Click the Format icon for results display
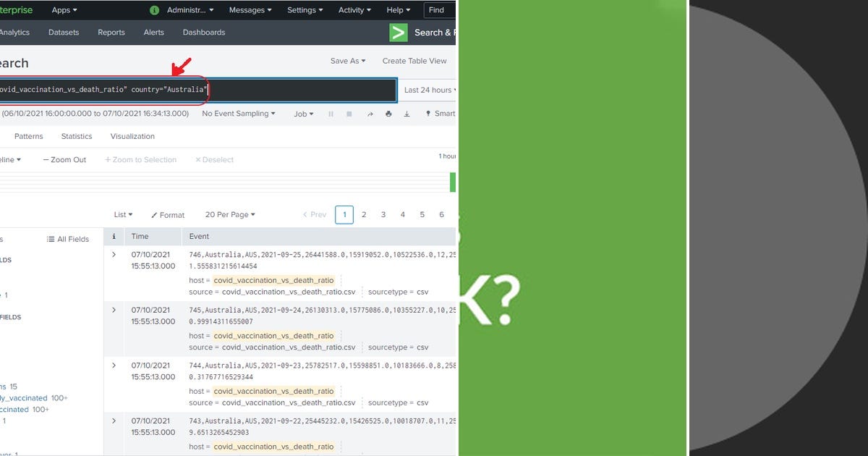This screenshot has height=456, width=868. [167, 214]
